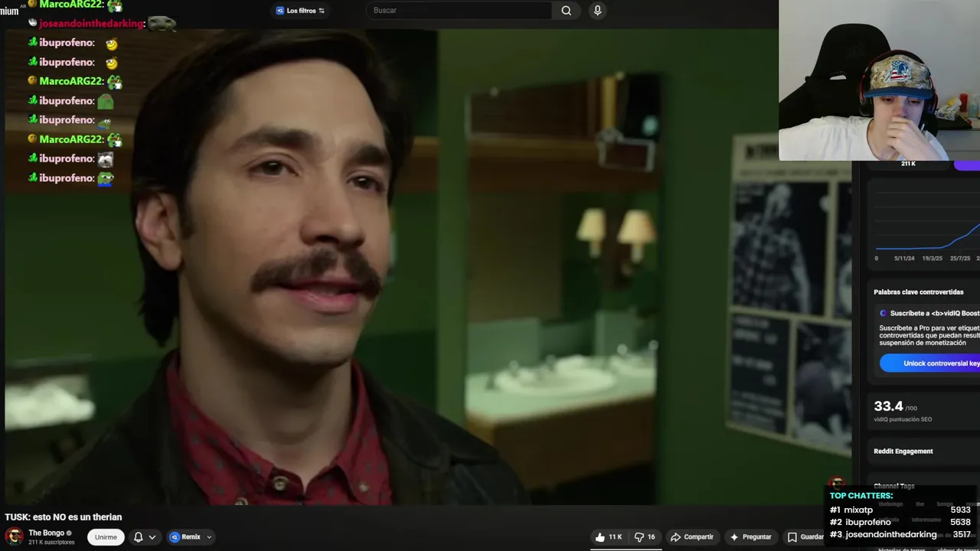This screenshot has height=551, width=980.
Task: Click the search magnifier icon
Action: (566, 11)
